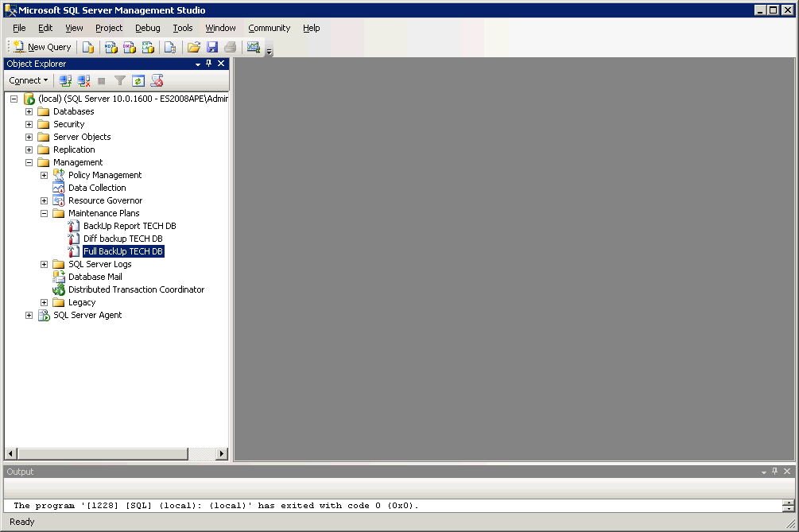The image size is (799, 532).
Task: Collapse the (local) server node
Action: click(14, 99)
